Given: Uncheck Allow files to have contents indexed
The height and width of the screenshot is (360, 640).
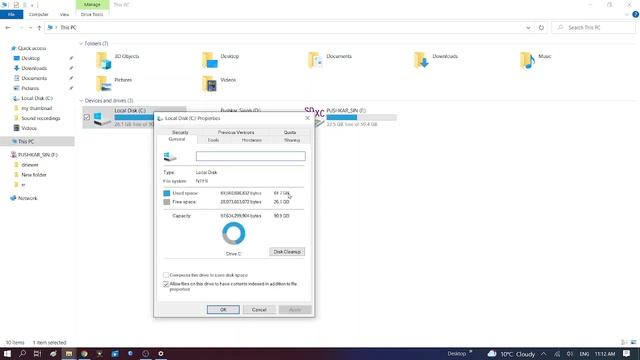Looking at the screenshot, I should tap(166, 284).
